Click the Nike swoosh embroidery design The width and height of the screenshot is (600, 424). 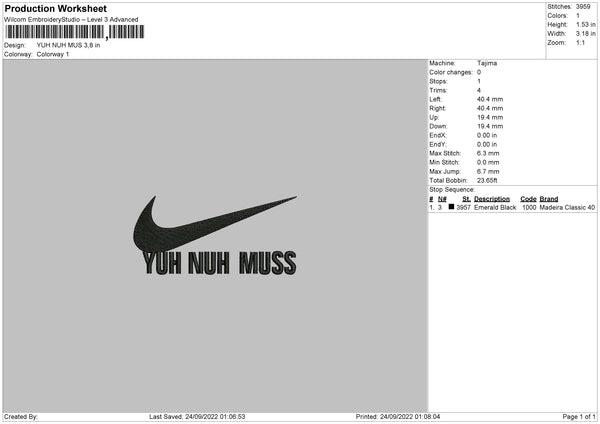[x=214, y=224]
